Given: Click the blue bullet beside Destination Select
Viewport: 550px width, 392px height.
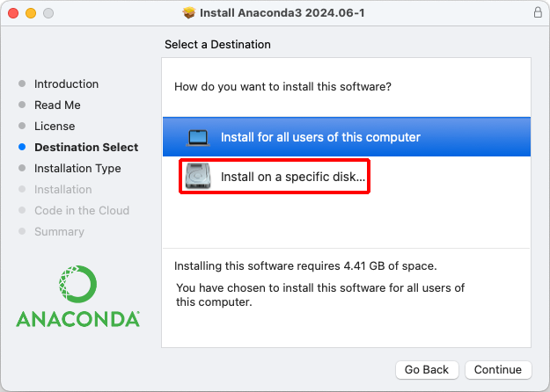Looking at the screenshot, I should click(22, 148).
